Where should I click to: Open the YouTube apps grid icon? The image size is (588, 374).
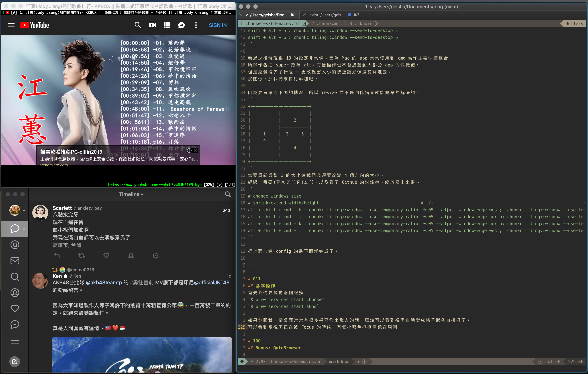coord(167,25)
